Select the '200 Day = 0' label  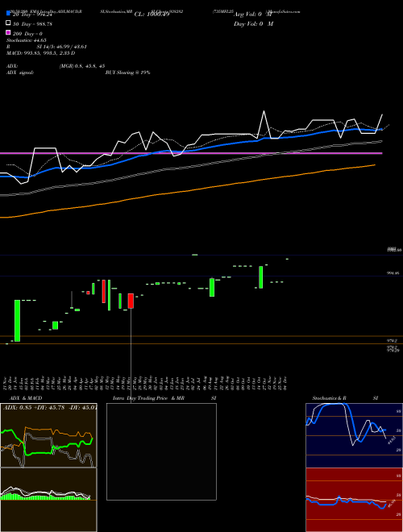[28, 34]
